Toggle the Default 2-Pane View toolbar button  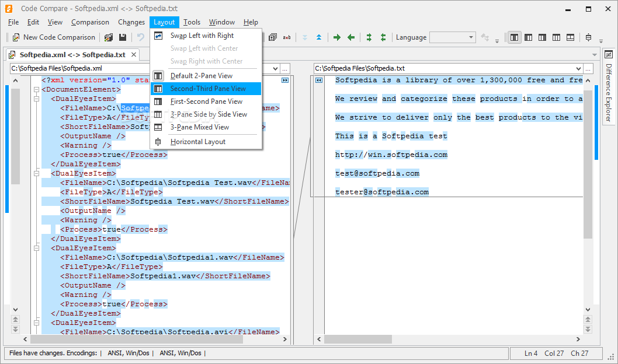tap(515, 37)
